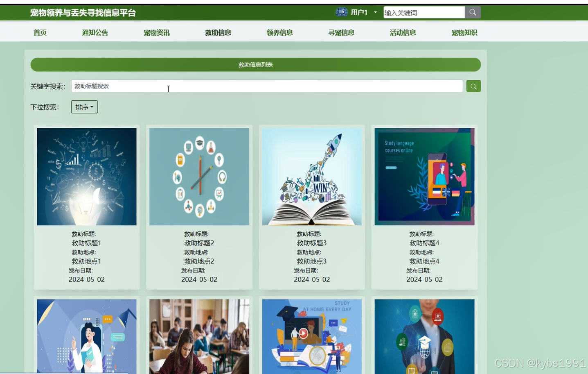
Task: Click the 救助地点4 location text
Action: tap(424, 261)
